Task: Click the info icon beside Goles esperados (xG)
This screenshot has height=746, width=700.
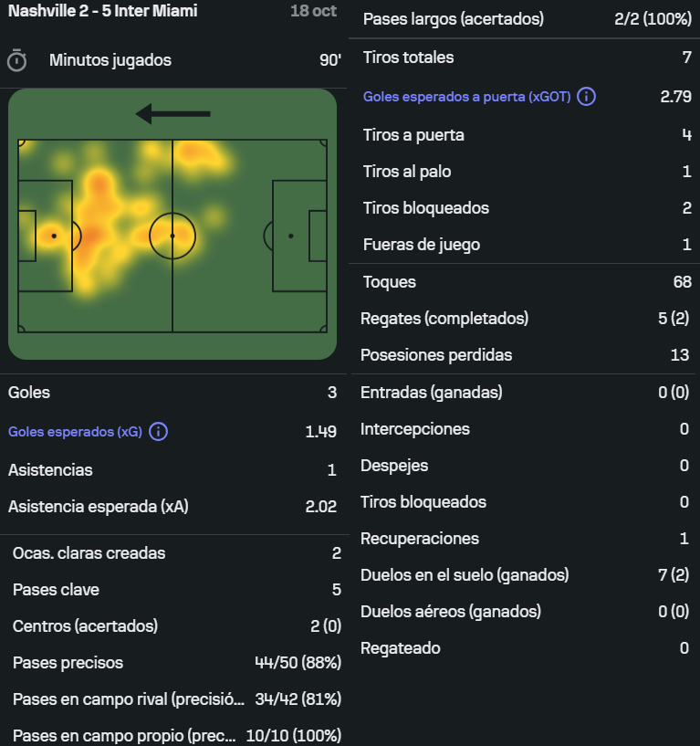Action: coord(158,432)
